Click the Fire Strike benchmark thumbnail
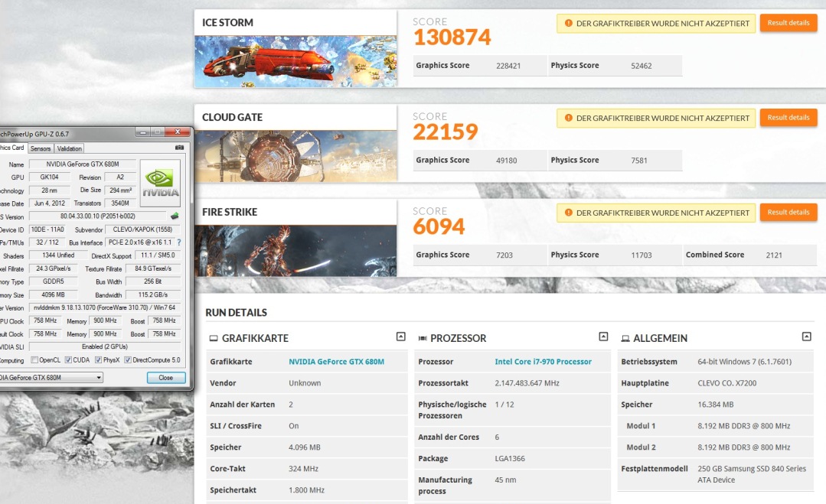The width and height of the screenshot is (826, 504). click(295, 251)
